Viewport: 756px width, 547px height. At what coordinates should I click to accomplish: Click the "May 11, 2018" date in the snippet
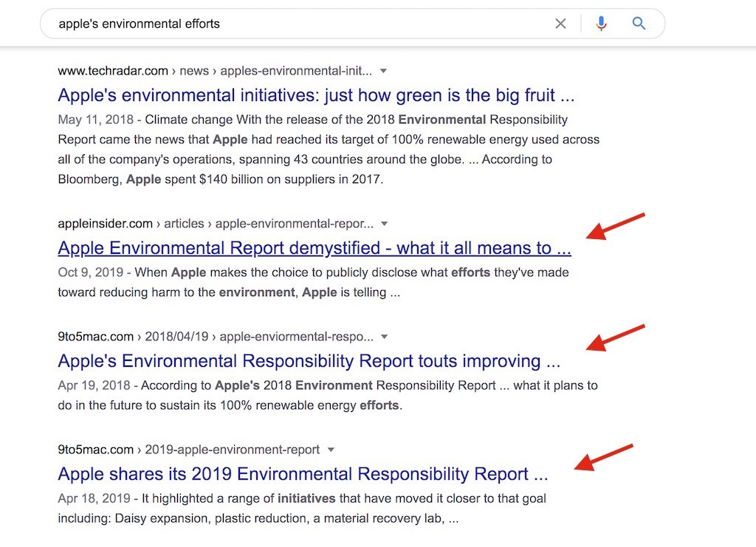click(95, 120)
